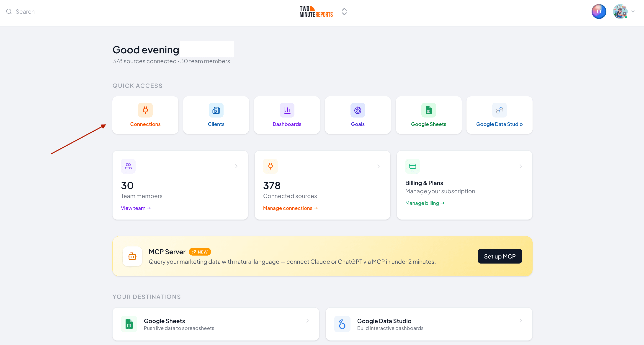Click the 30 team members count
Viewport: 644px width, 345px height.
pyautogui.click(x=127, y=186)
